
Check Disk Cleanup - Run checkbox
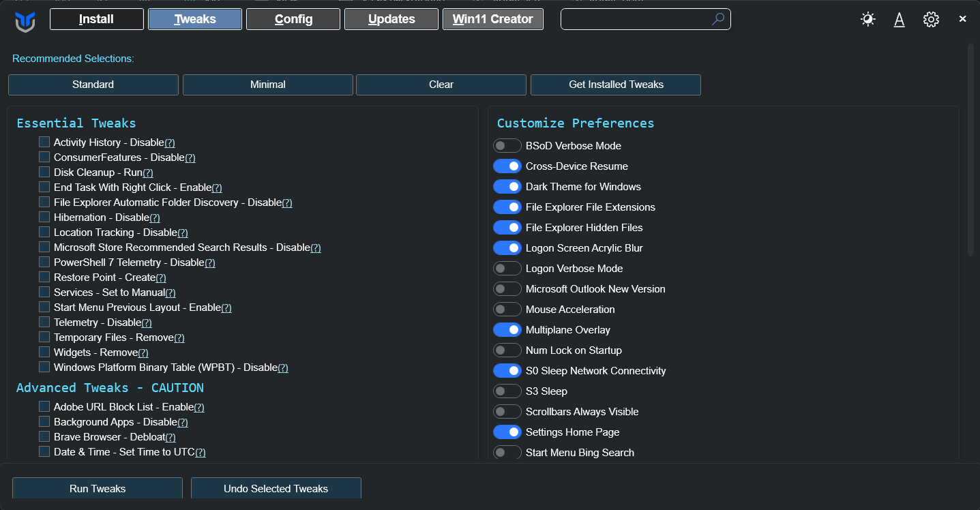coord(44,172)
